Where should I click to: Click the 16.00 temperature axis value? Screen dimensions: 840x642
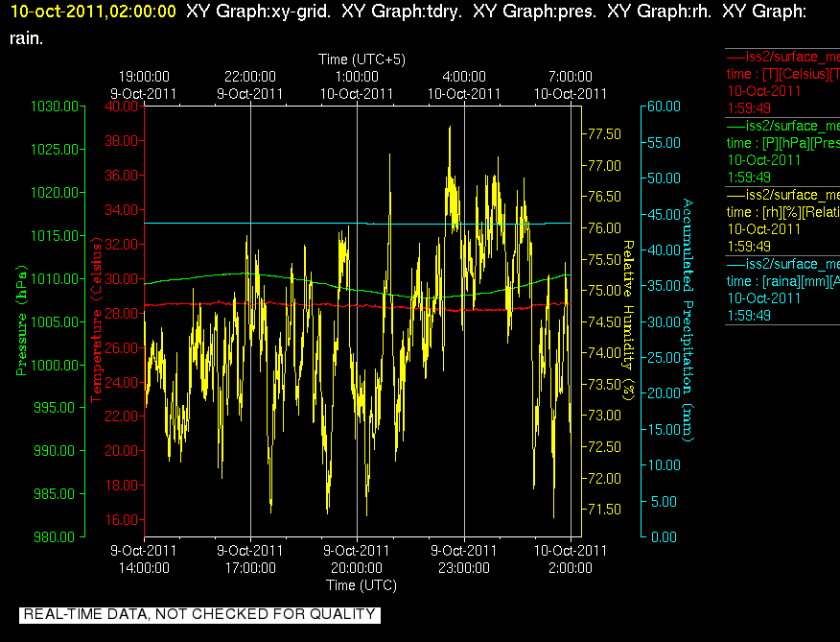click(121, 520)
